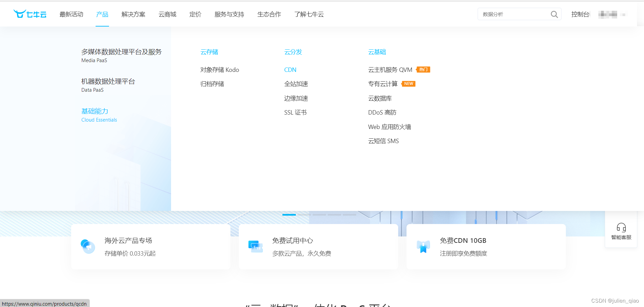The image size is (644, 307).
Task: Open the 定价 menu
Action: pyautogui.click(x=195, y=14)
